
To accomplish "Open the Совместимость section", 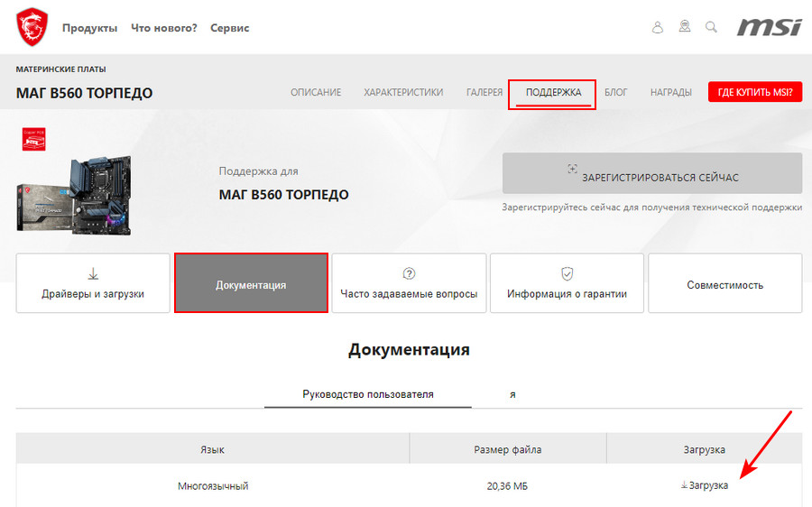I will tap(725, 282).
